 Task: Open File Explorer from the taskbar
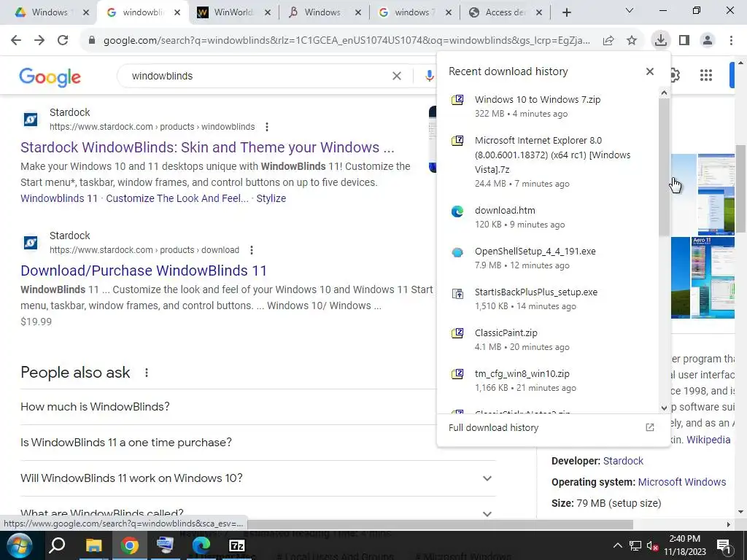point(93,545)
